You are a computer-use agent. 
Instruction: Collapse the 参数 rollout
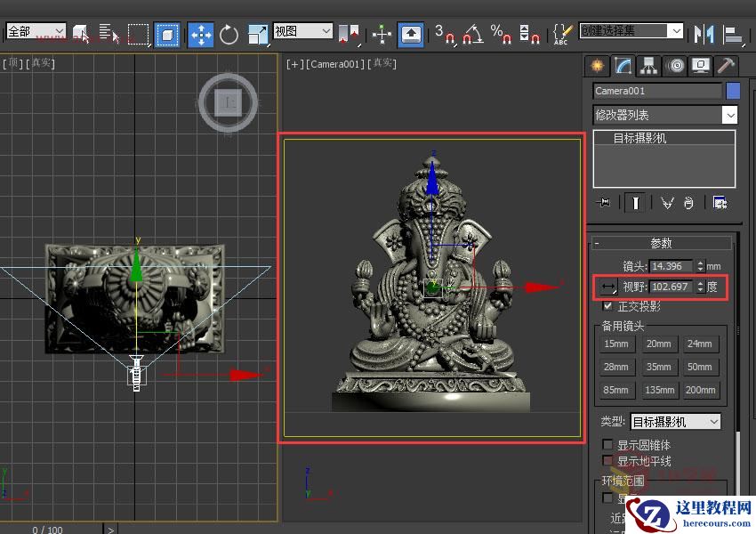(x=662, y=243)
